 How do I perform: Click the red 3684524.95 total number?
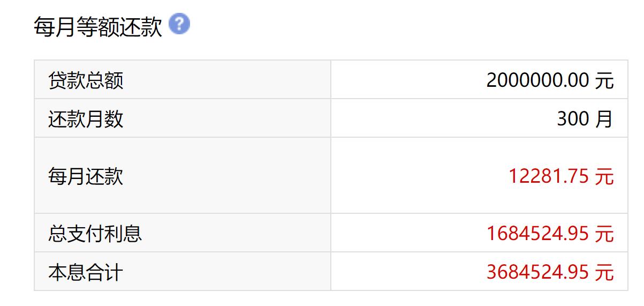pos(538,272)
